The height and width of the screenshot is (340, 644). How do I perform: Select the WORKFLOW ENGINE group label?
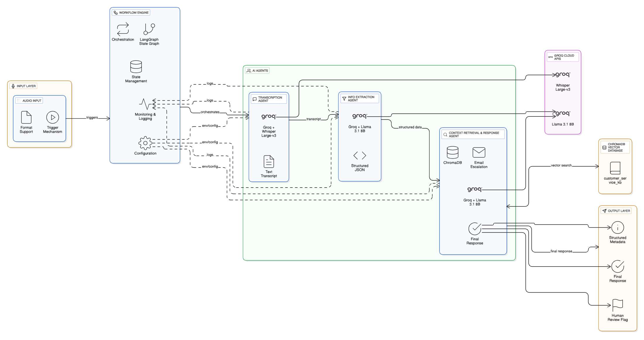(x=131, y=13)
